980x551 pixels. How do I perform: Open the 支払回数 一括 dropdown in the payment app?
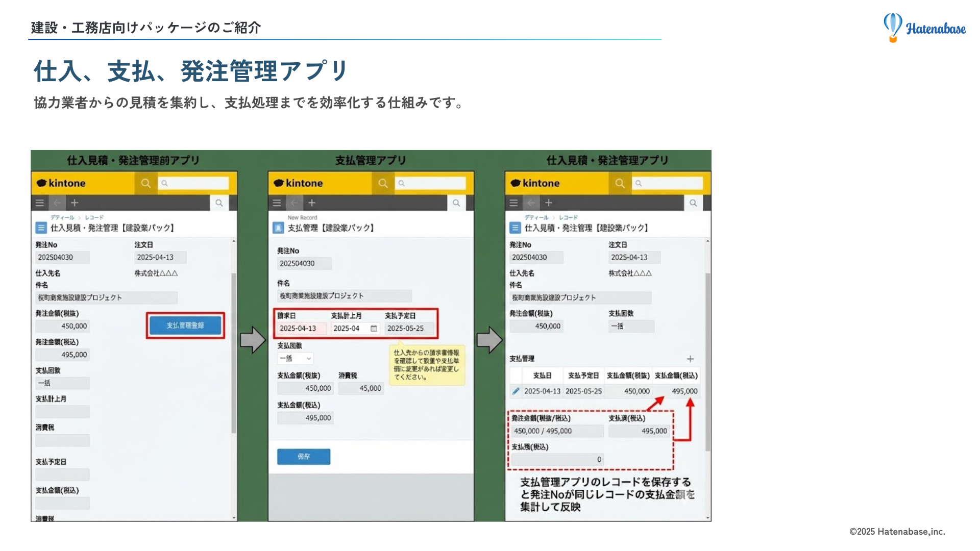[x=295, y=358]
